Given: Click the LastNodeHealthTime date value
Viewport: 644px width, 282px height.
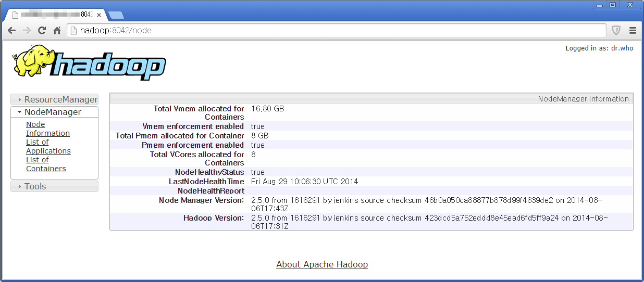Looking at the screenshot, I should coord(304,182).
